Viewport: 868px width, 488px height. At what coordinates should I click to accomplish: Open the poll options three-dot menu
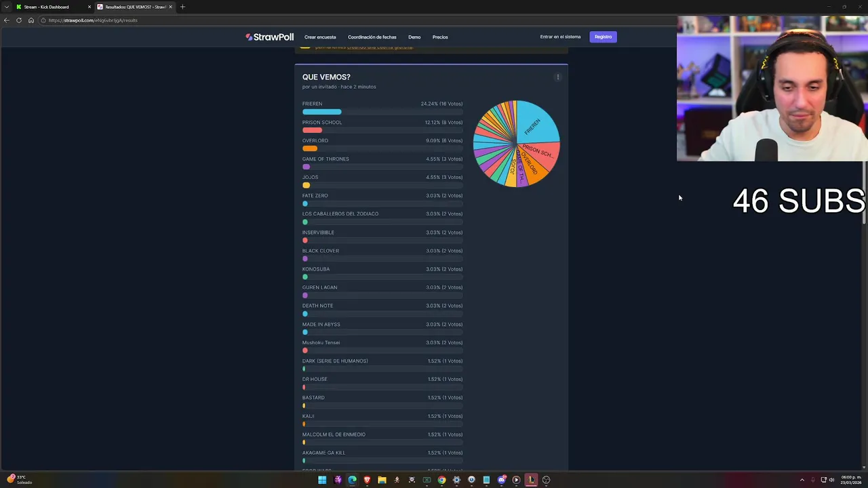click(558, 77)
